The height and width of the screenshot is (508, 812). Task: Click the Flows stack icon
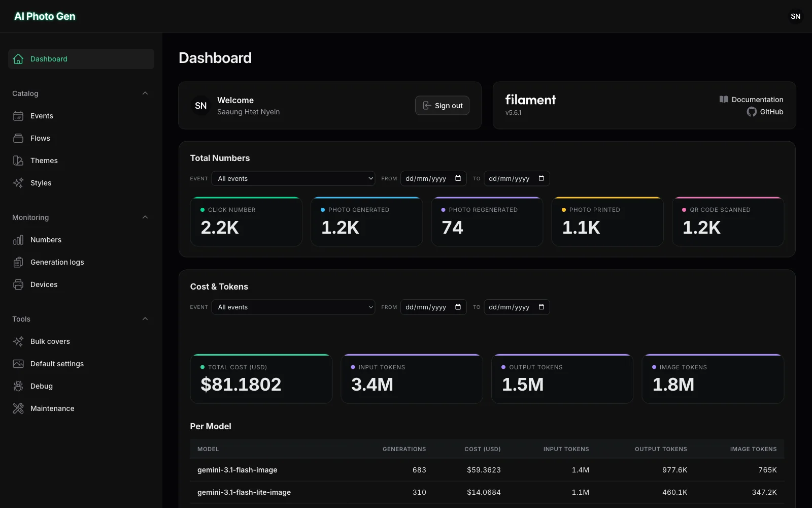tap(18, 138)
